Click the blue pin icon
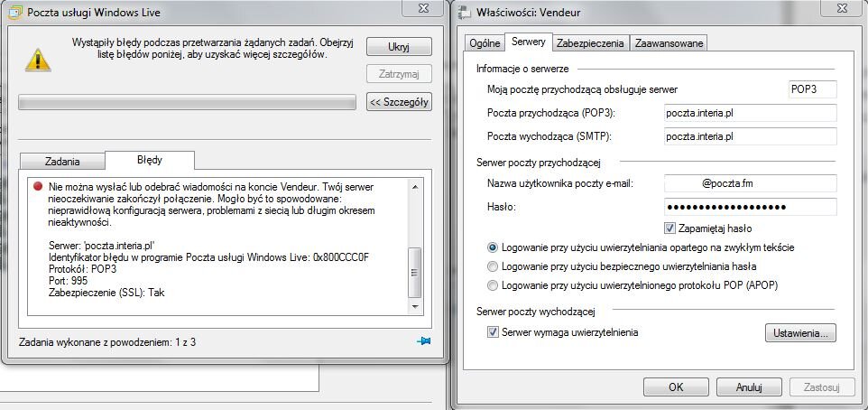868x410 pixels. 424,341
